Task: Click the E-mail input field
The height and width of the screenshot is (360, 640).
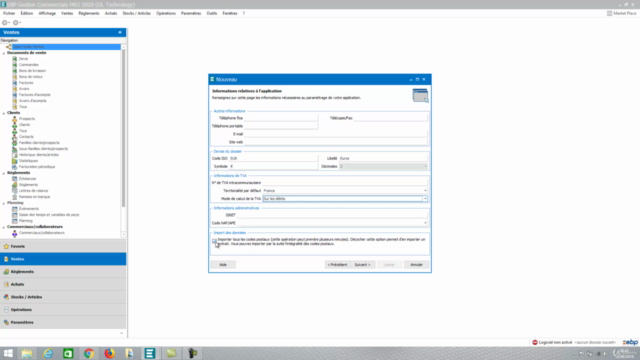Action: tap(336, 134)
